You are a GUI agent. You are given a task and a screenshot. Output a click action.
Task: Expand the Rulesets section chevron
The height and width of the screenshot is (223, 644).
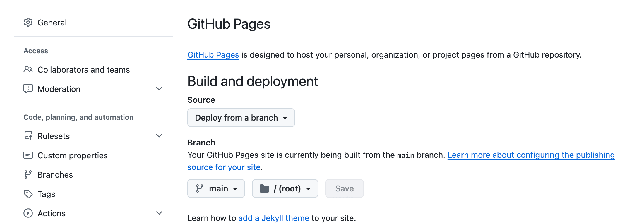point(159,136)
